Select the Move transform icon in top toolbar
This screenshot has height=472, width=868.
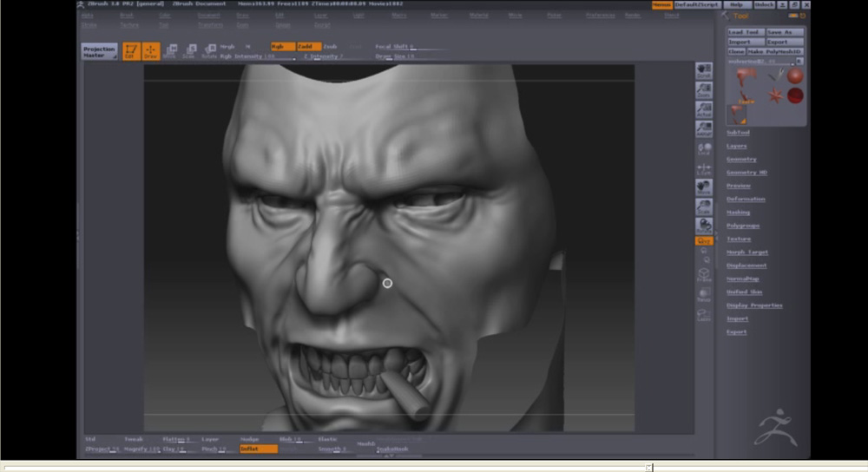[170, 51]
